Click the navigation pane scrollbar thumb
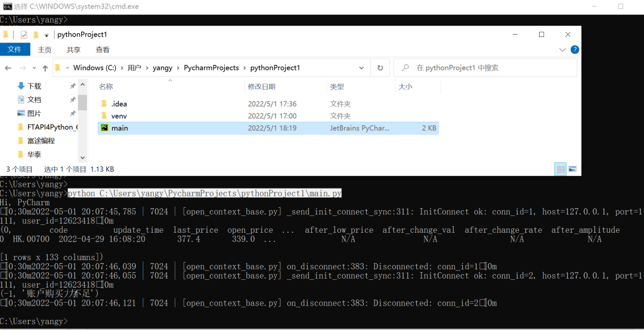Screen dimensions: 644x330 click(x=82, y=102)
